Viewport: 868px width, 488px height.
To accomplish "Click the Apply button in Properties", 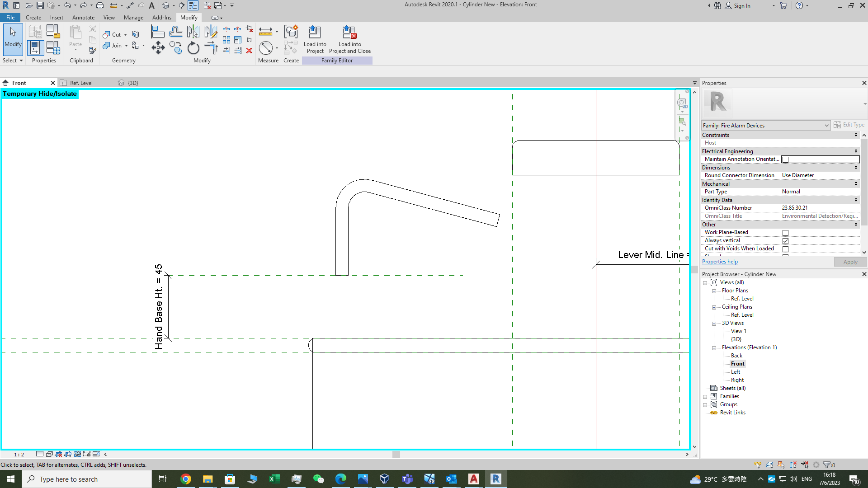I will point(850,262).
